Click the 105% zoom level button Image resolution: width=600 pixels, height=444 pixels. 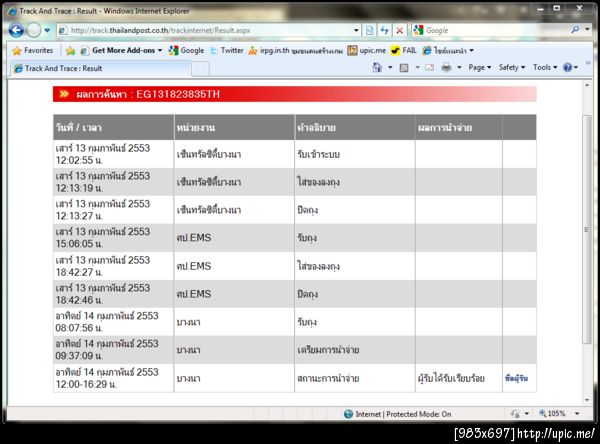point(552,413)
